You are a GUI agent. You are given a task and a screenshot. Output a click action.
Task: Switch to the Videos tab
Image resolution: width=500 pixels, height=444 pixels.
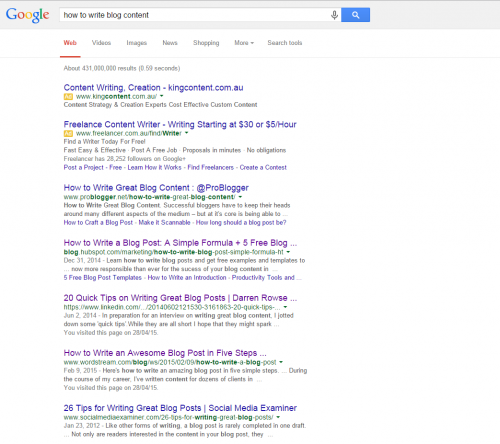[x=101, y=43]
